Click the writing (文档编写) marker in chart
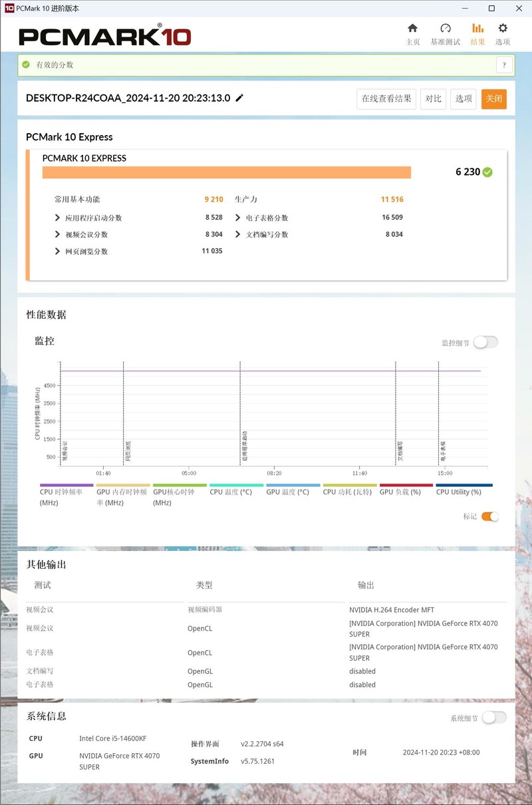Viewport: 532px width, 805px height. click(x=400, y=451)
